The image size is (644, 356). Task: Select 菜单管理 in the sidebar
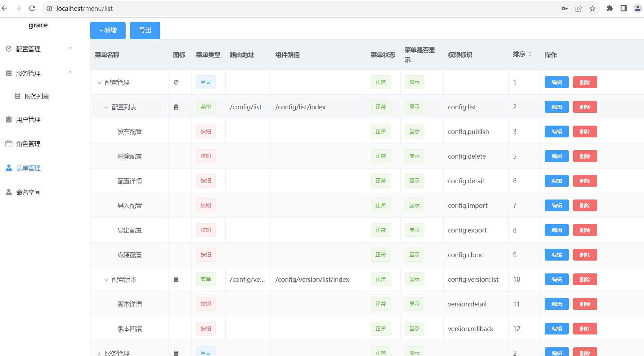28,168
